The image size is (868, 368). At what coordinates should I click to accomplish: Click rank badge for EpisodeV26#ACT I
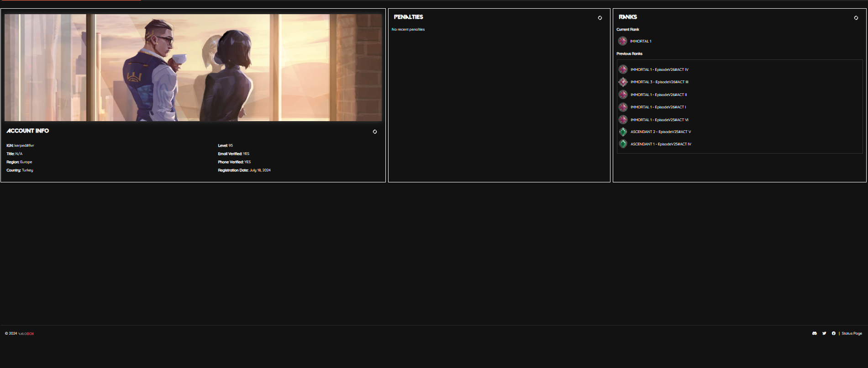pyautogui.click(x=623, y=107)
